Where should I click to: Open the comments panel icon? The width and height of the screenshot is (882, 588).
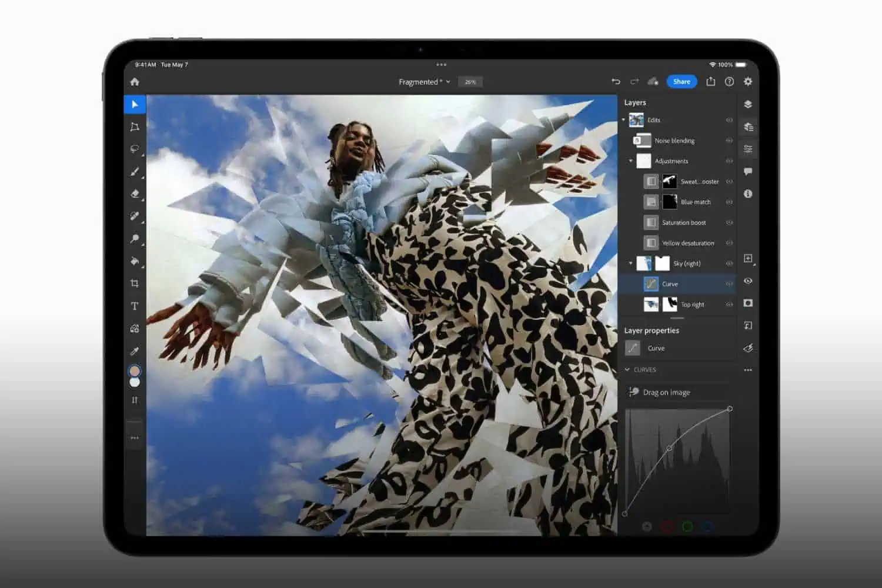click(x=748, y=172)
